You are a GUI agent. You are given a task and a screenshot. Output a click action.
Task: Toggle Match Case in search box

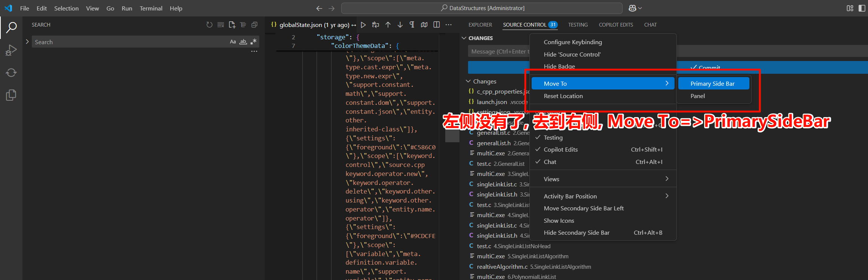(x=233, y=42)
